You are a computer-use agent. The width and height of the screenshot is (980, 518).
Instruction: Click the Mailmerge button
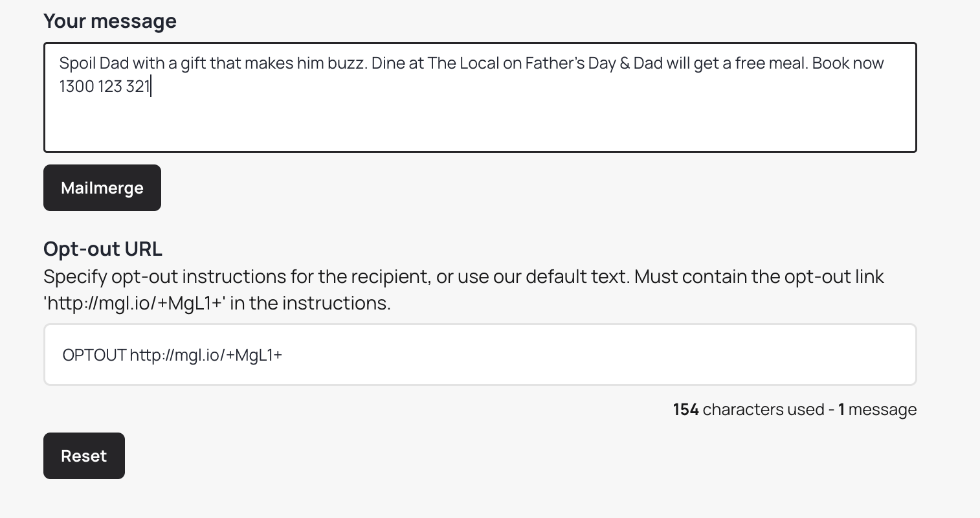click(x=102, y=188)
